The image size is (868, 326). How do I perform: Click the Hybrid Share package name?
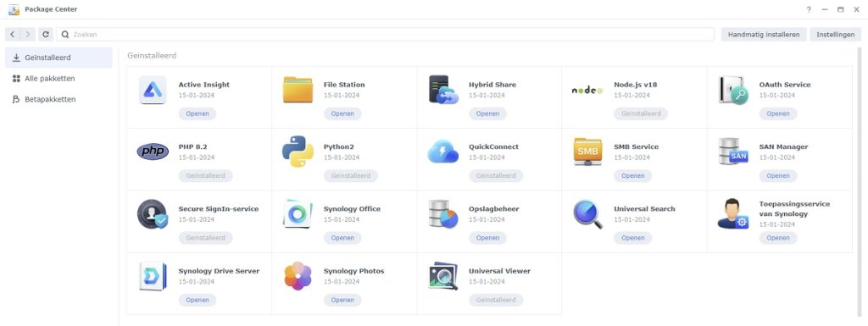click(492, 85)
